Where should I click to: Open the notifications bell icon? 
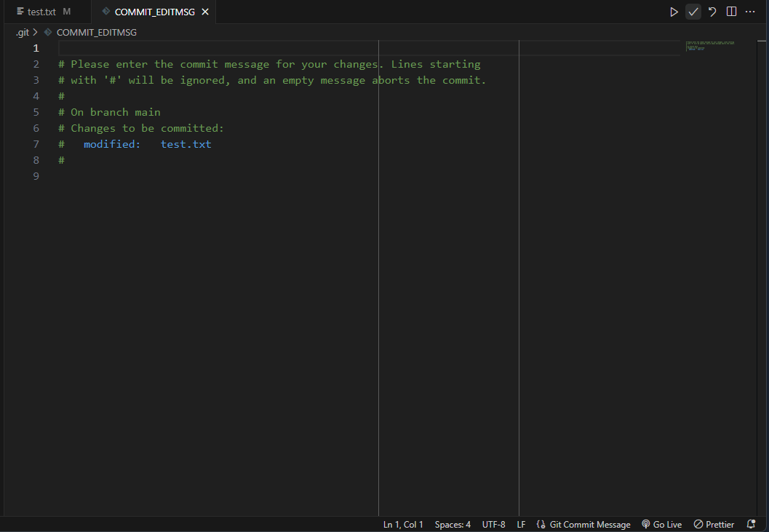tap(751, 525)
